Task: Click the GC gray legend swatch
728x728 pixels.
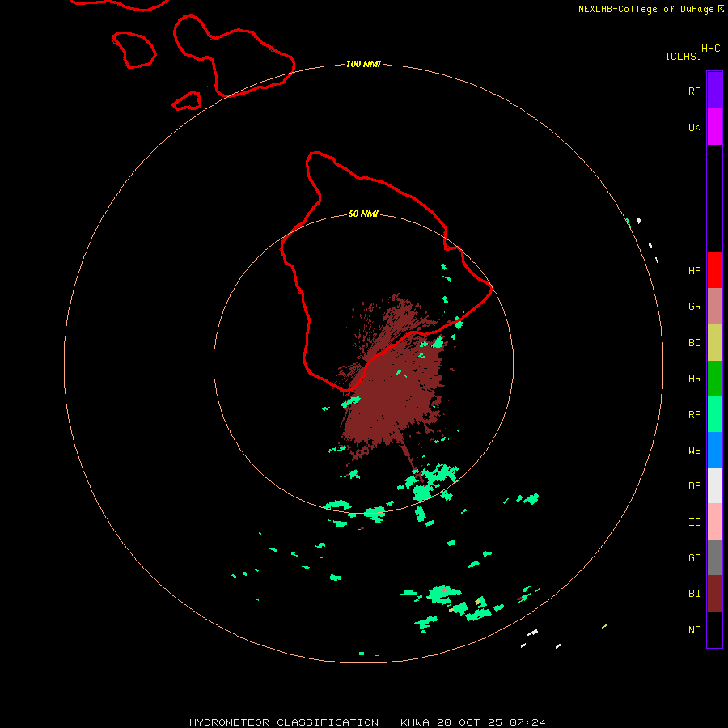Action: click(714, 557)
